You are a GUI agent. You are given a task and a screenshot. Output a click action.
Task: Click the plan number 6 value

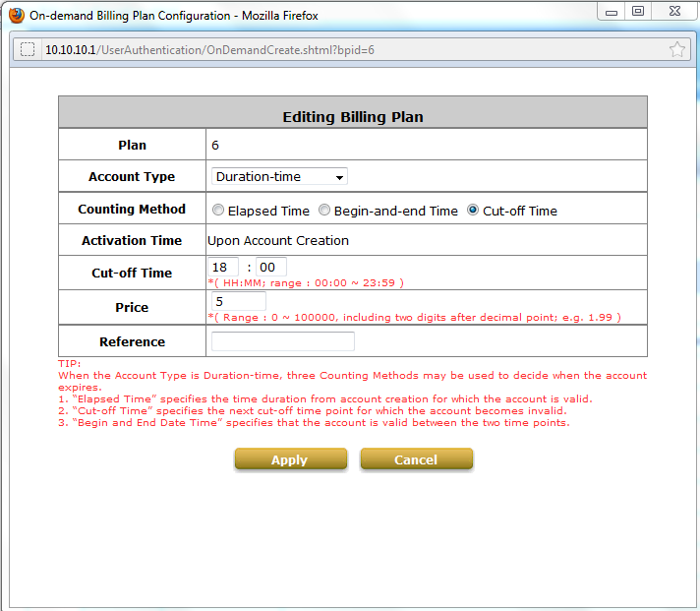pyautogui.click(x=215, y=145)
